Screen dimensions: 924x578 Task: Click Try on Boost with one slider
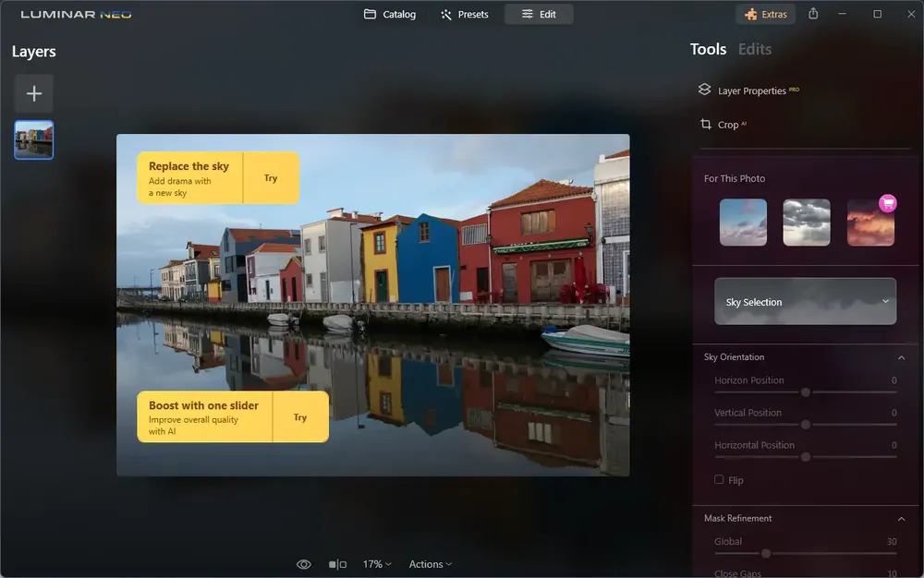click(300, 416)
